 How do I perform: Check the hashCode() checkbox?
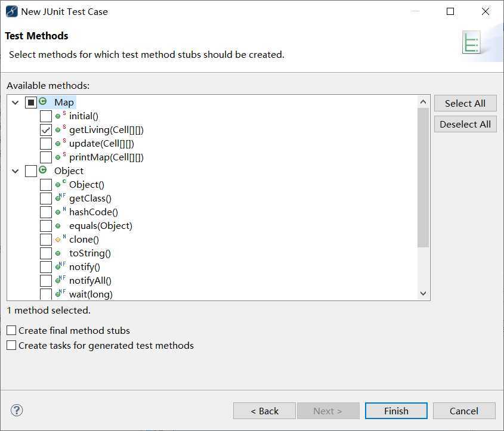46,212
